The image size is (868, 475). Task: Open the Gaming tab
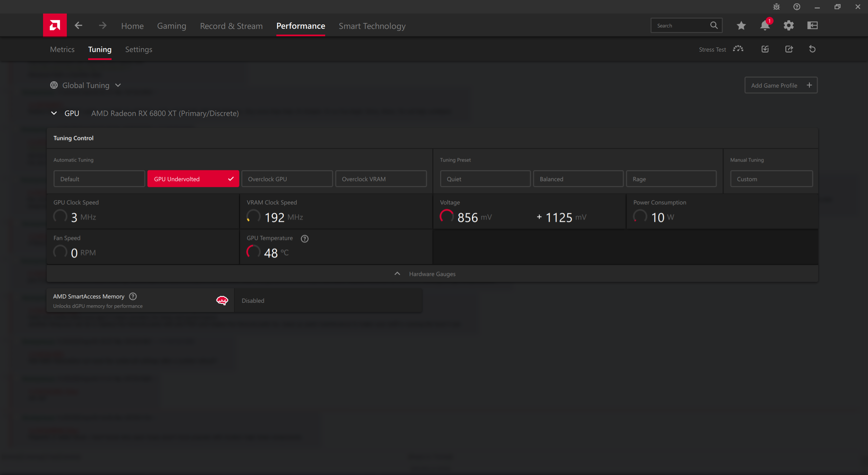tap(172, 26)
